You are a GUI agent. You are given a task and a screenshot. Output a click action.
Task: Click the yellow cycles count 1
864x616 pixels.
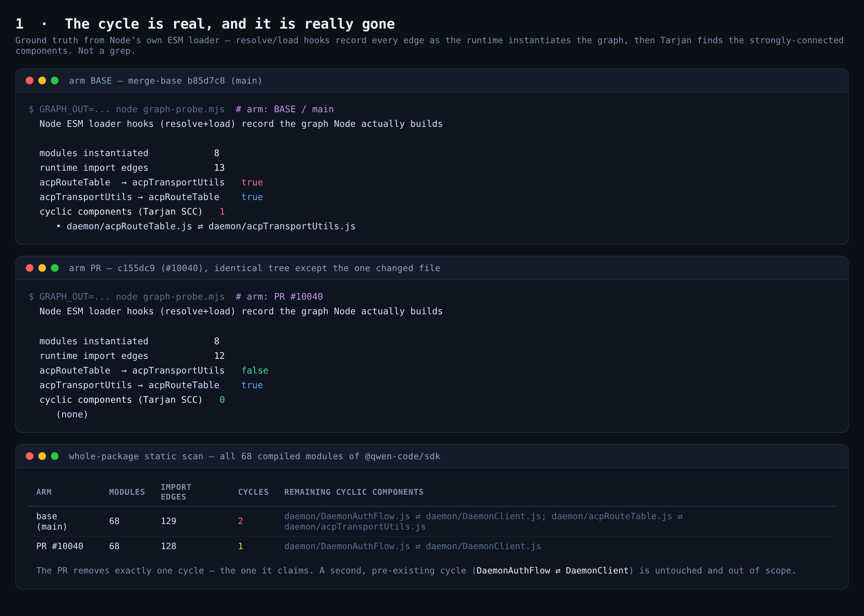point(240,546)
